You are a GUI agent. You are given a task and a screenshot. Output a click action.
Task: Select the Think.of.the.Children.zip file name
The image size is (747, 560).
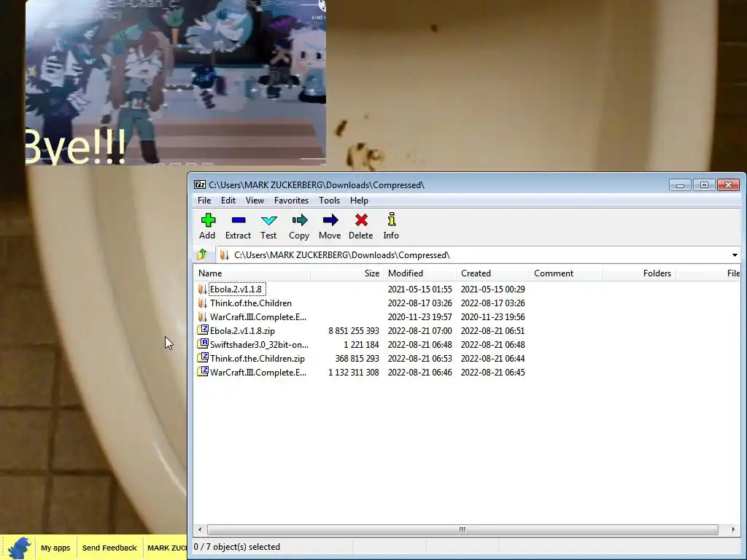tap(258, 358)
